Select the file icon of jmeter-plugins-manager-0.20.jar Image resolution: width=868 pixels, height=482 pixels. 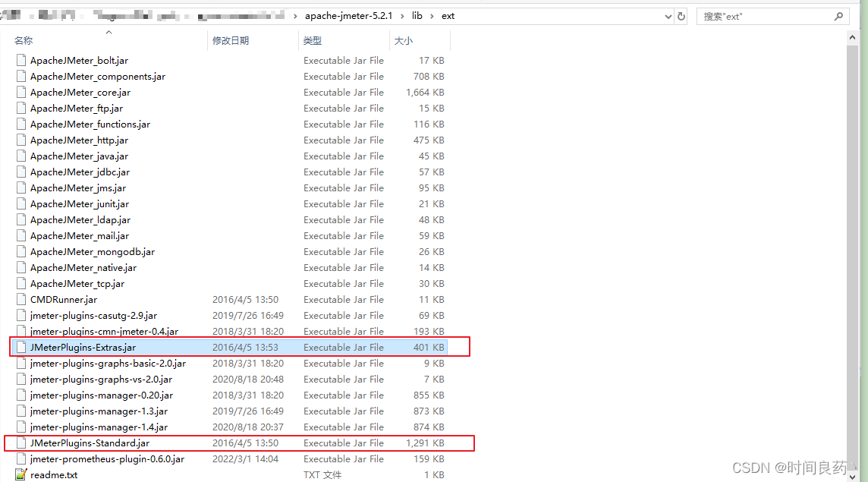click(x=21, y=395)
